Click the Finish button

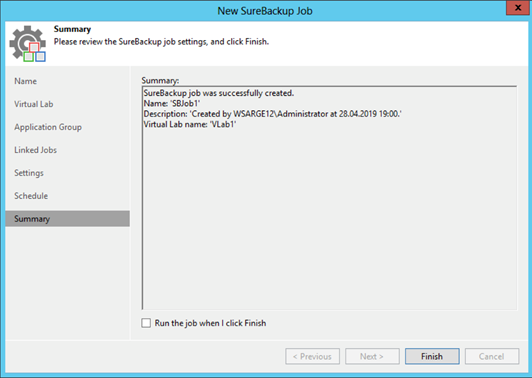point(432,356)
